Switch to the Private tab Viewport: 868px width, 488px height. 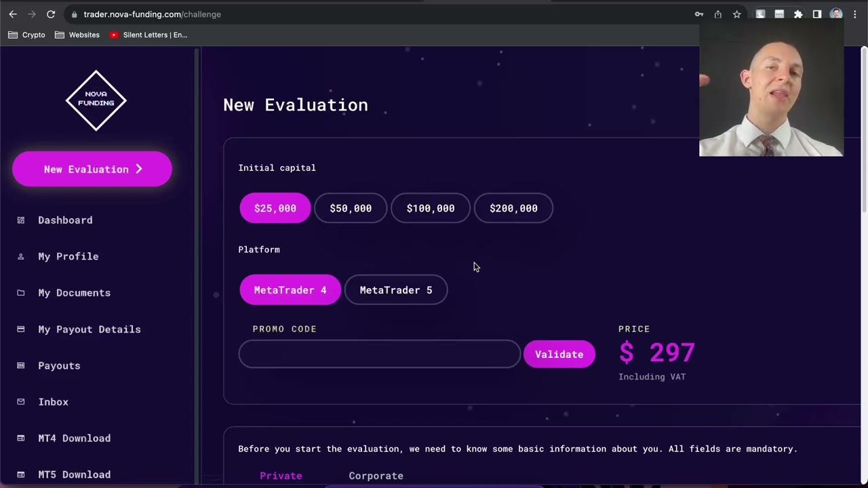click(281, 476)
